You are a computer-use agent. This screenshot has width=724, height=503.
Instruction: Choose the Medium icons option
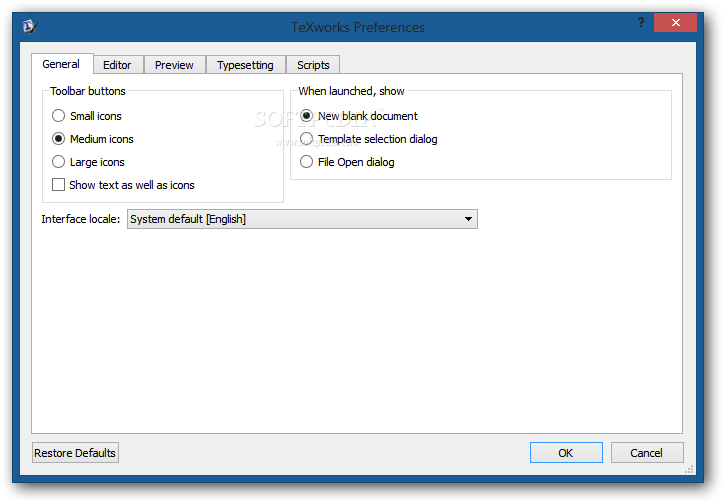point(93,139)
